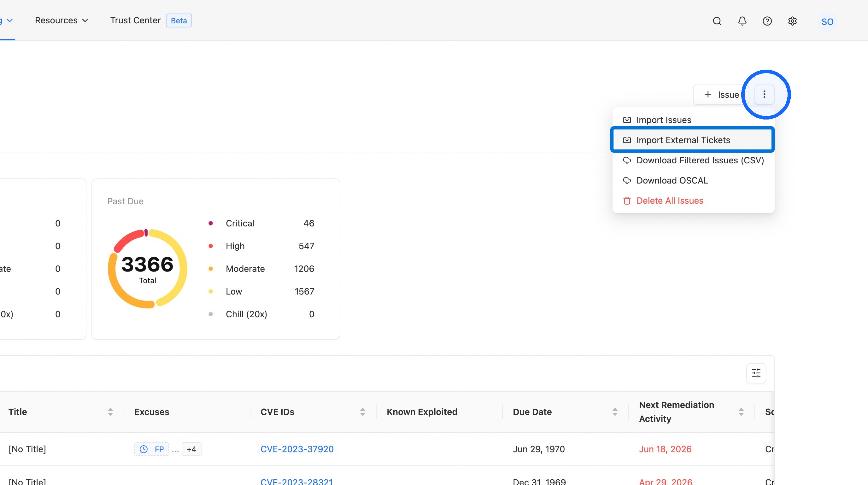Viewport: 868px width, 485px height.
Task: Open CVE-2023-28321 link
Action: point(296,482)
